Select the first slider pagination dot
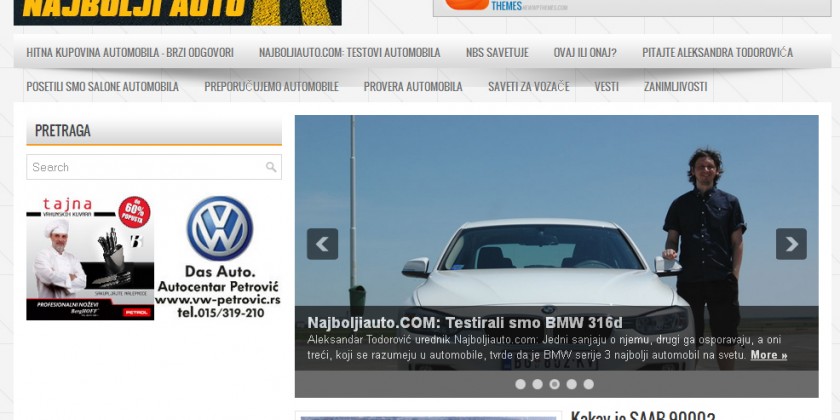The height and width of the screenshot is (420, 840). click(x=520, y=384)
